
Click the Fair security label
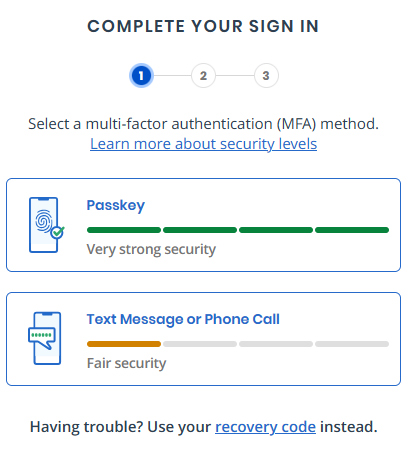(x=126, y=363)
